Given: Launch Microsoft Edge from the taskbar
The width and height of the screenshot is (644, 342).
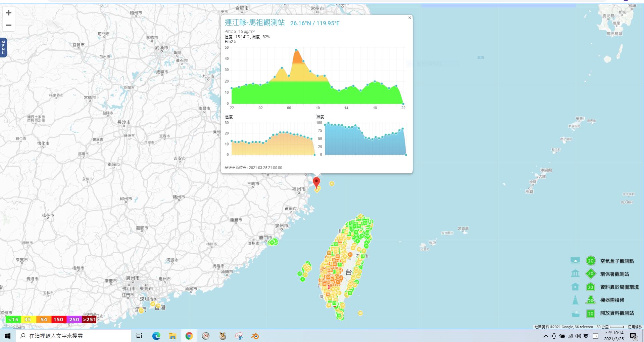Looking at the screenshot, I should [156, 336].
